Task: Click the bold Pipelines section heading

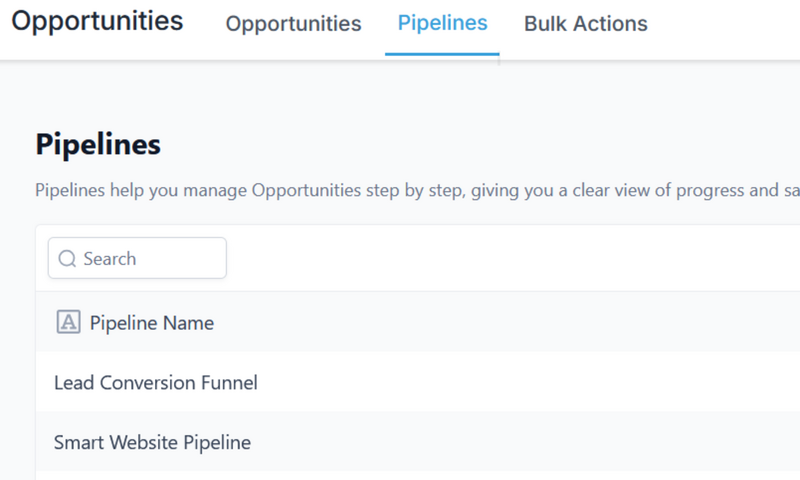Action: [x=98, y=145]
